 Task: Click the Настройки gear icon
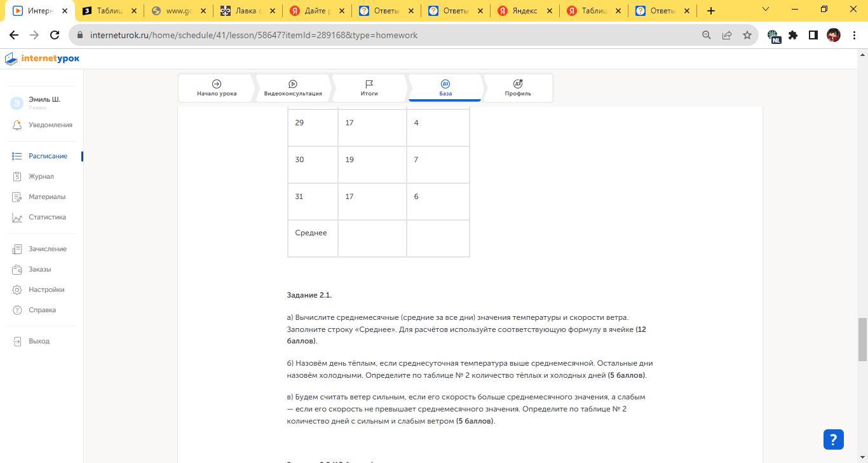click(17, 290)
